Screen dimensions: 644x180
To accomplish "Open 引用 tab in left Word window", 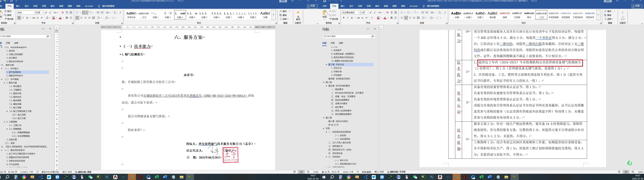I will [x=44, y=6].
